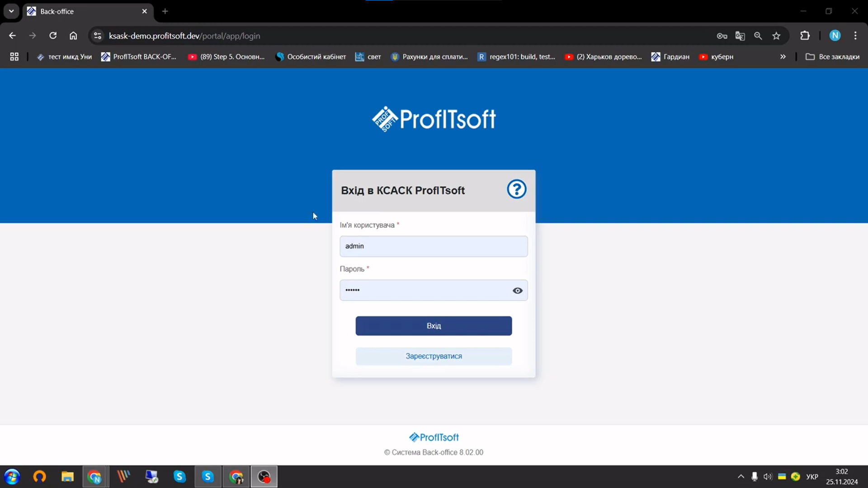Click the address bar URL
868x488 pixels.
[184, 36]
